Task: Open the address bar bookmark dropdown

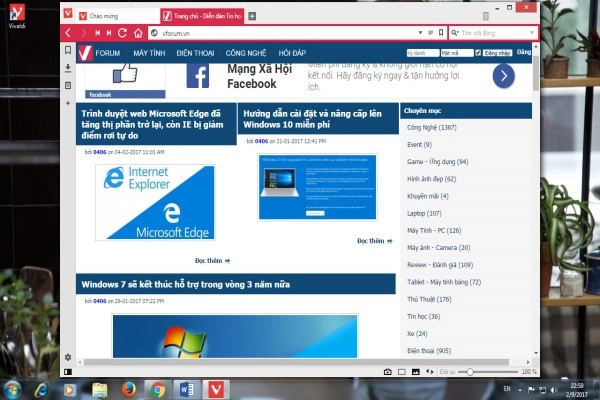Action: (x=441, y=33)
